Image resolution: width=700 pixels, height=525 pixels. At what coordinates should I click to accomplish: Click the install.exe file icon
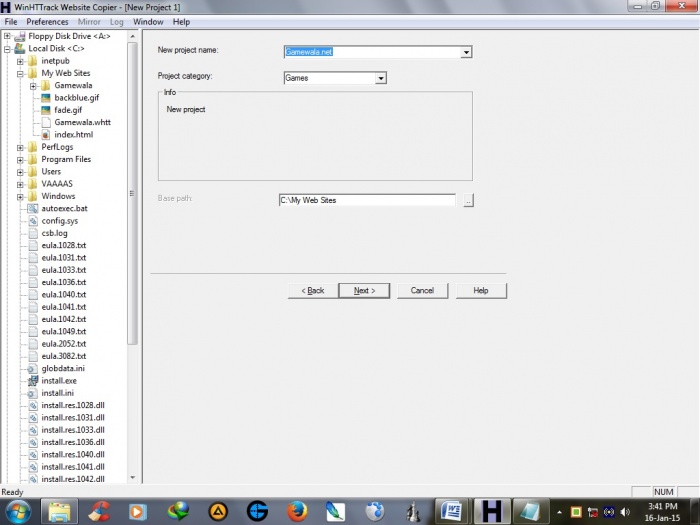[x=33, y=381]
